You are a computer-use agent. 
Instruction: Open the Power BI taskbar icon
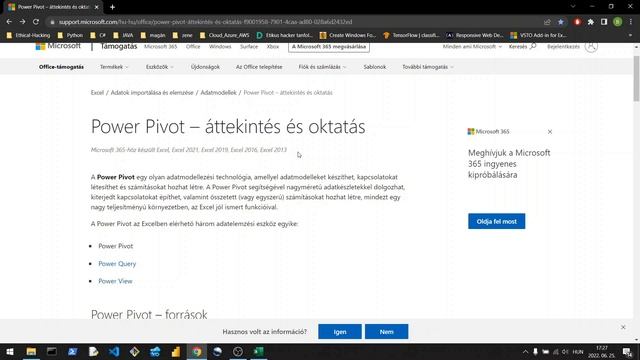click(x=176, y=351)
